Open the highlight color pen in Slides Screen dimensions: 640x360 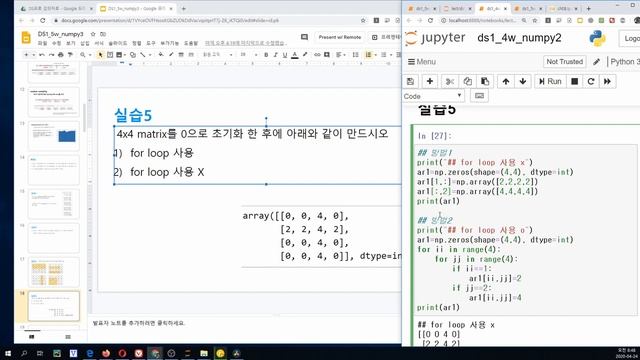tap(305, 55)
